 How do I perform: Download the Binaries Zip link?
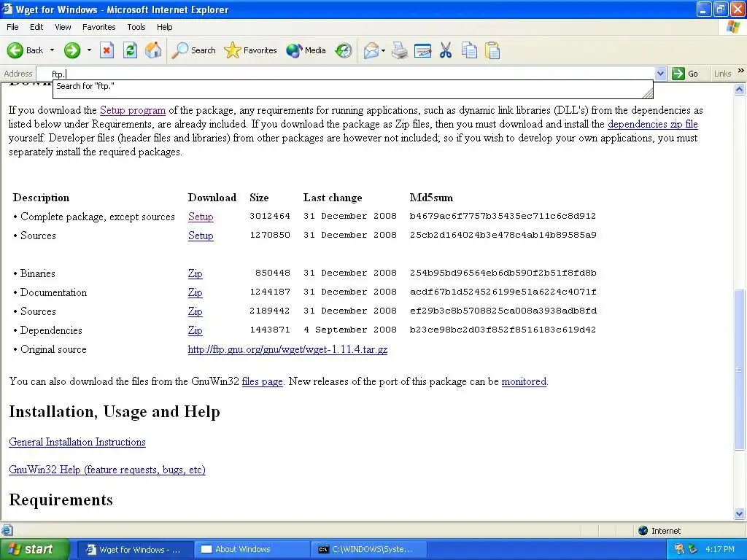(195, 273)
